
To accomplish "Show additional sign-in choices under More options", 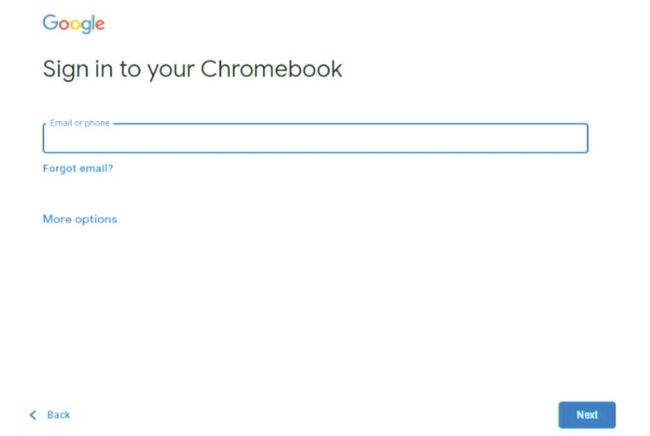I will click(80, 219).
